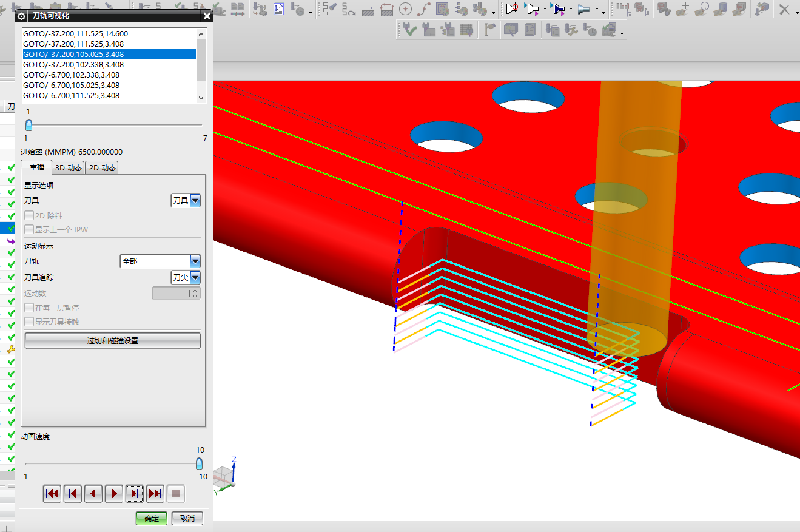The image size is (800, 532).
Task: Click the GOTO list scrollbar down arrow
Action: [201, 98]
